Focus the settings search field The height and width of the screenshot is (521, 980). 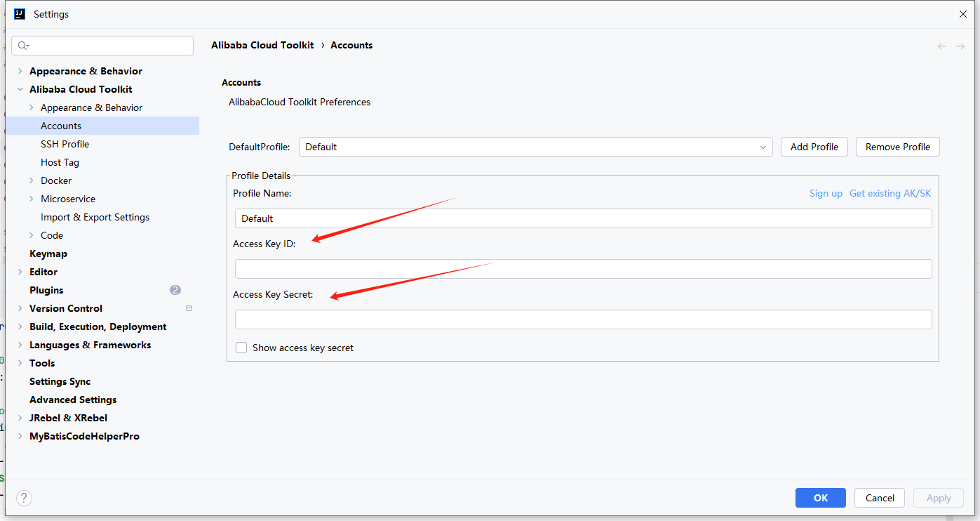point(102,46)
